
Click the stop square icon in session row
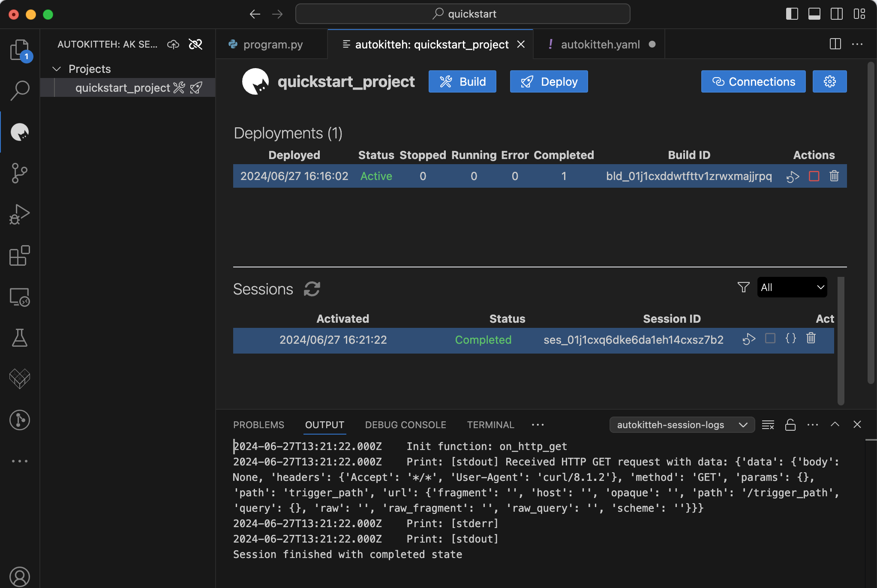pos(770,339)
